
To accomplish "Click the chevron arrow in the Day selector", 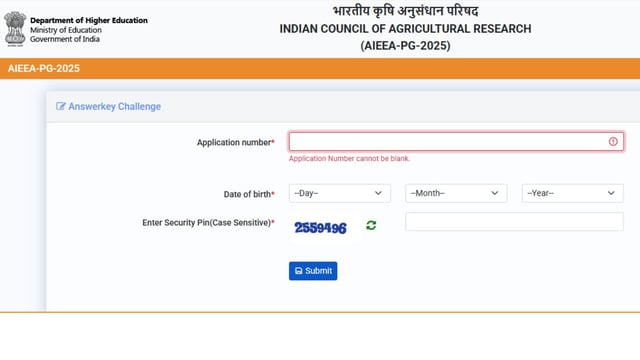I will pos(378,193).
